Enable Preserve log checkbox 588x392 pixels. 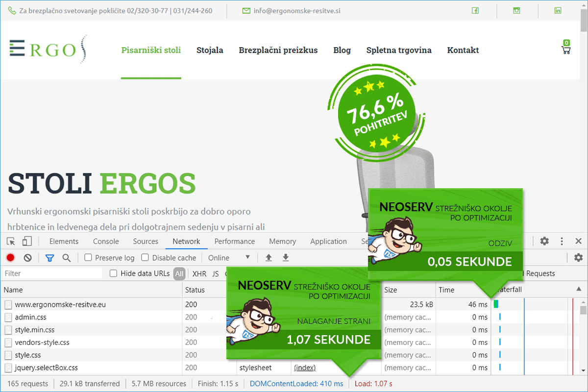88,257
